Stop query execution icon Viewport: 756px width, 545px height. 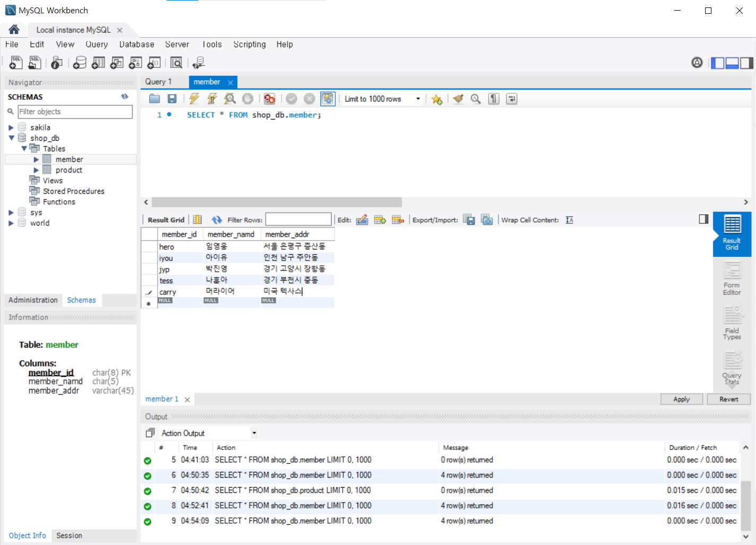[247, 99]
